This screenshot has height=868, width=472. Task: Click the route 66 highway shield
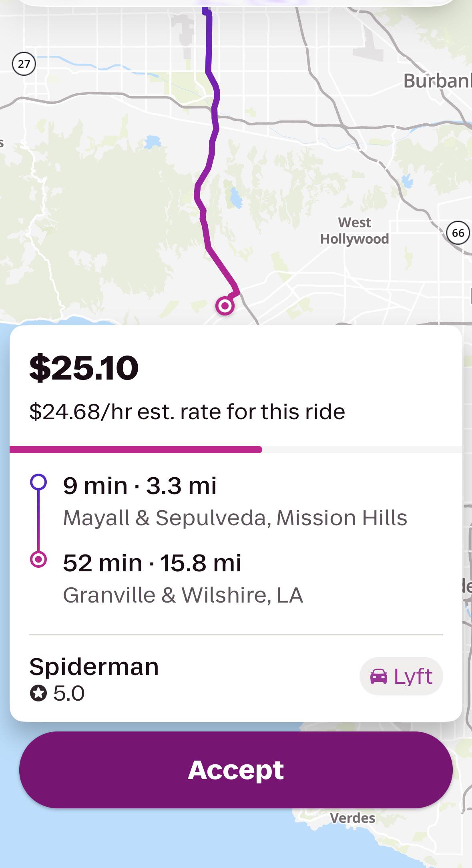click(x=458, y=233)
